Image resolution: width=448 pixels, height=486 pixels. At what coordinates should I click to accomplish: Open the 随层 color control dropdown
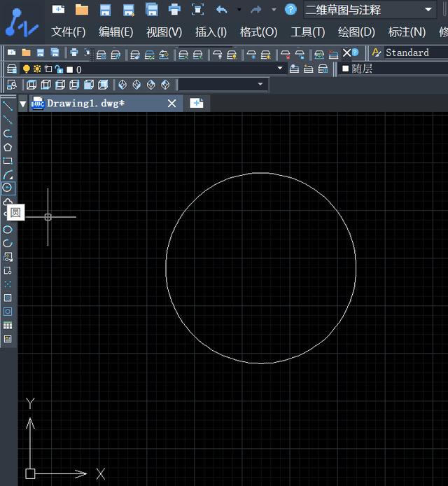coord(394,69)
